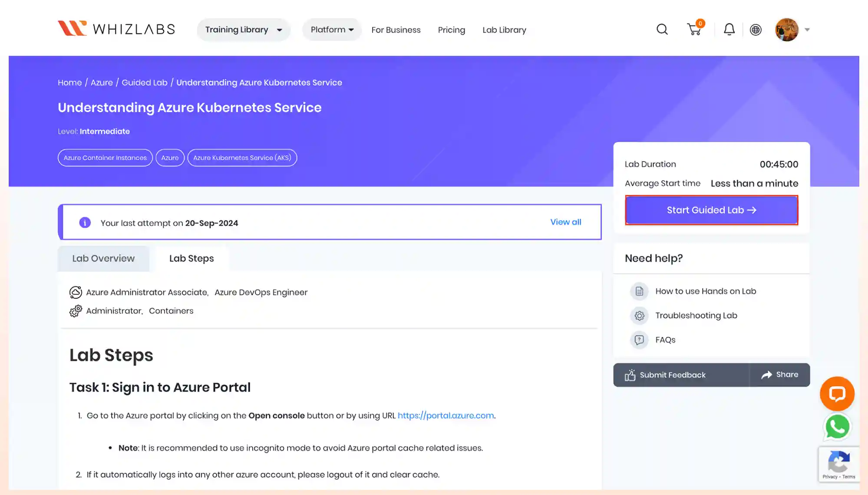Click the Share button
868x495 pixels.
tap(780, 375)
